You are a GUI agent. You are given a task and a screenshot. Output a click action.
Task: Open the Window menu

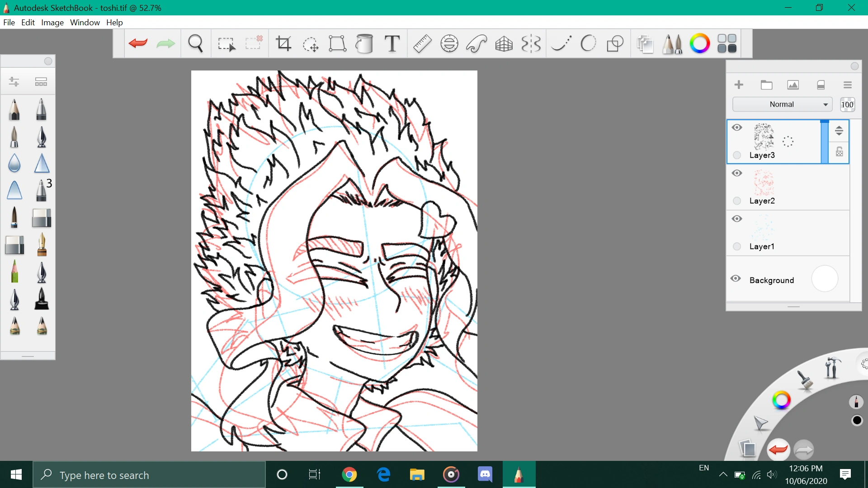(x=85, y=22)
